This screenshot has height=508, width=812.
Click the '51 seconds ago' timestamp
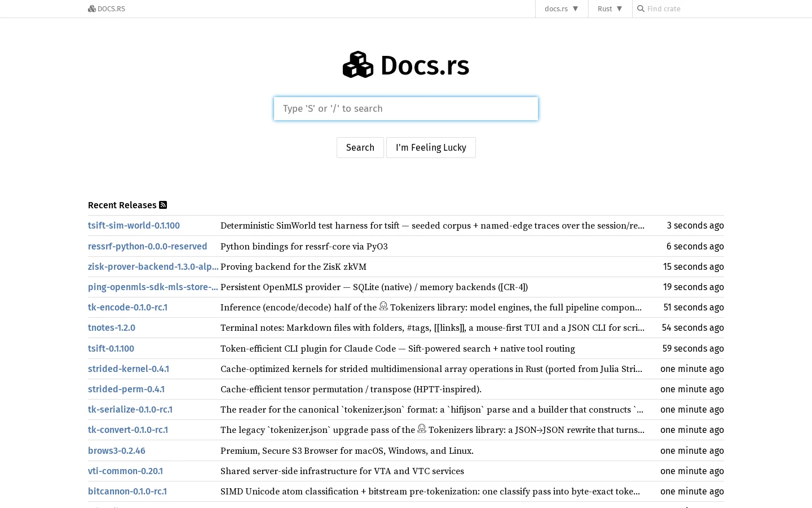point(694,307)
